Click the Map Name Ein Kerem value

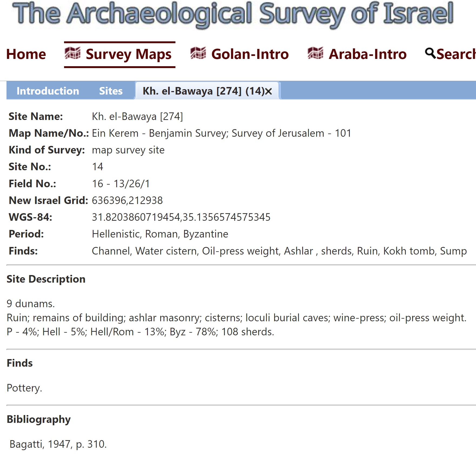221,133
